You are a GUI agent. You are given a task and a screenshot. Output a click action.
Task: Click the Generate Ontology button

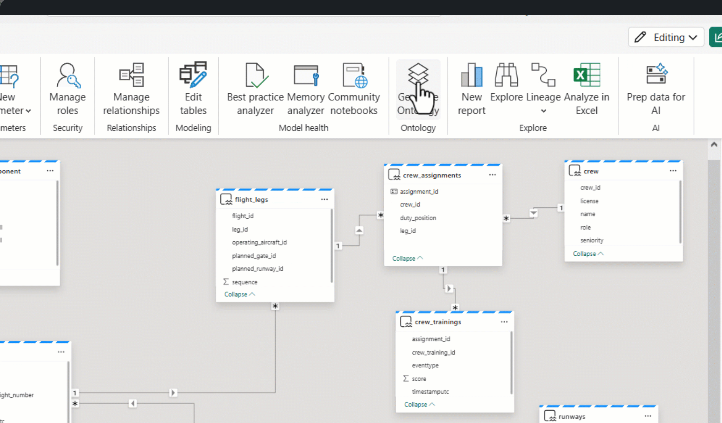pos(418,89)
